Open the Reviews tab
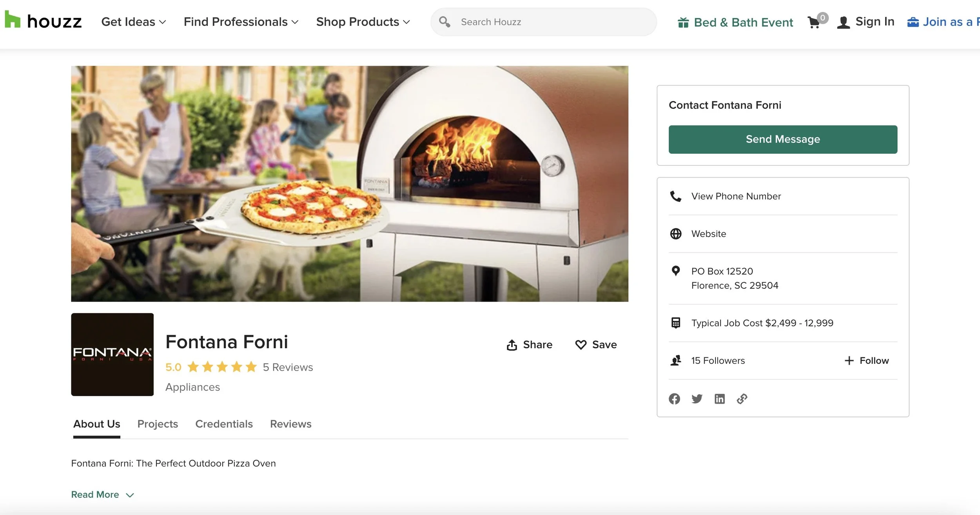 290,424
